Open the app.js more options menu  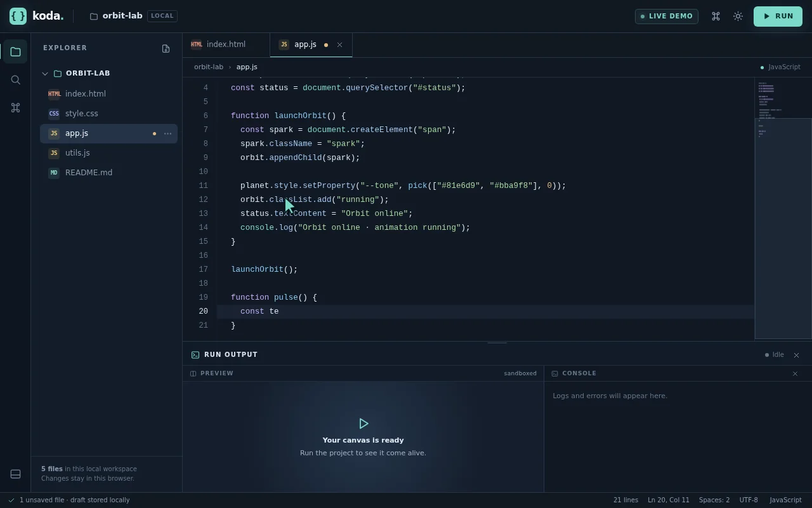point(167,133)
